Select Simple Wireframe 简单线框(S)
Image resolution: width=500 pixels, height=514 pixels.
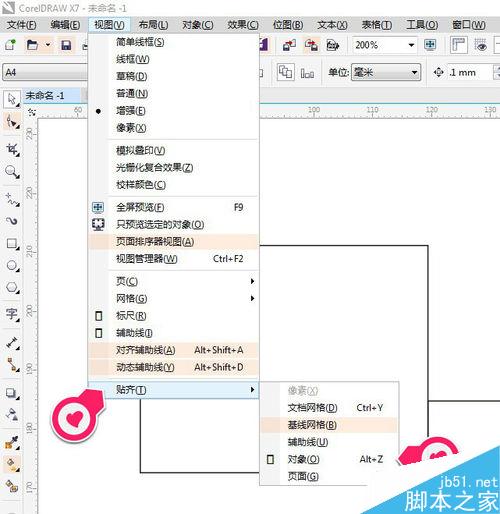pos(173,42)
